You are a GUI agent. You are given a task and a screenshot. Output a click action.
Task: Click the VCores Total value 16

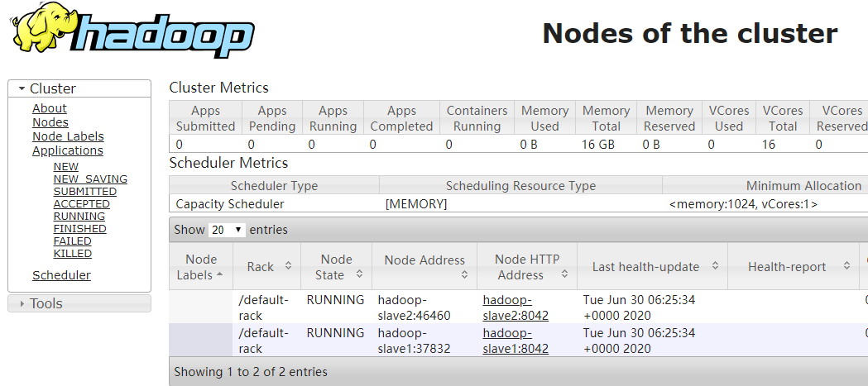click(769, 145)
